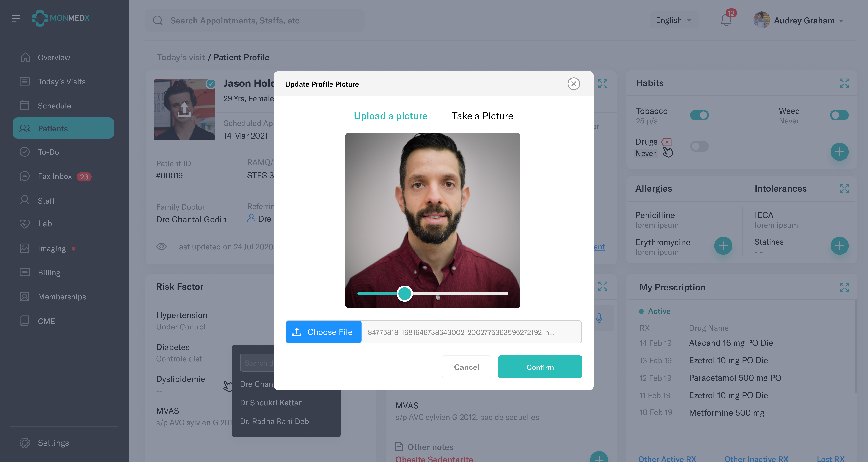Click the image zoom slider handle
Image resolution: width=868 pixels, height=462 pixels.
(x=404, y=293)
